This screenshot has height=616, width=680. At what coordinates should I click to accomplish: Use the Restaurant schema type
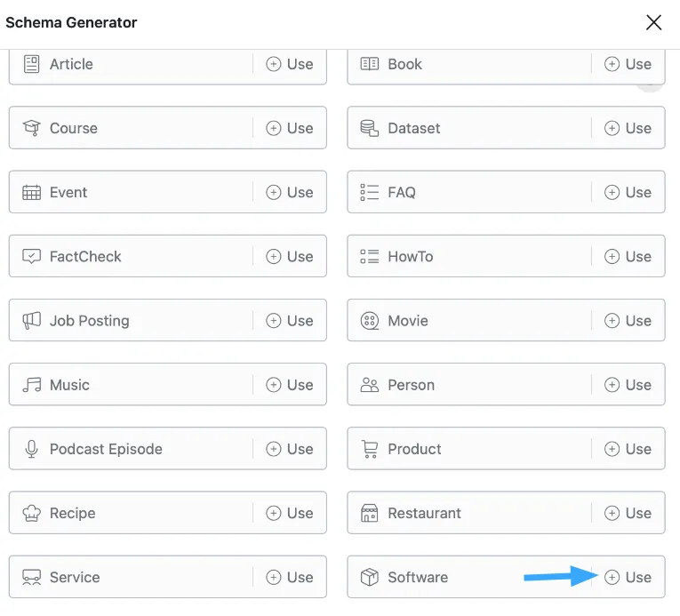click(x=628, y=513)
